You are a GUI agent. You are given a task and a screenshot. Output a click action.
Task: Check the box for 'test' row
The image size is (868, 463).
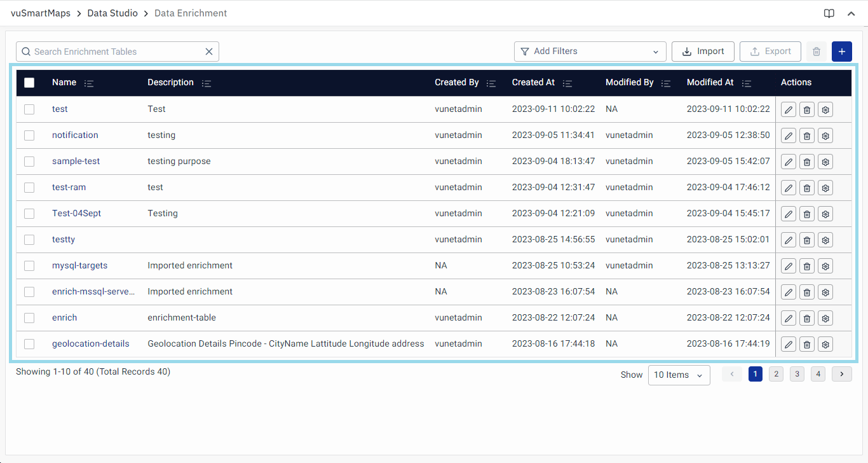pyautogui.click(x=29, y=109)
